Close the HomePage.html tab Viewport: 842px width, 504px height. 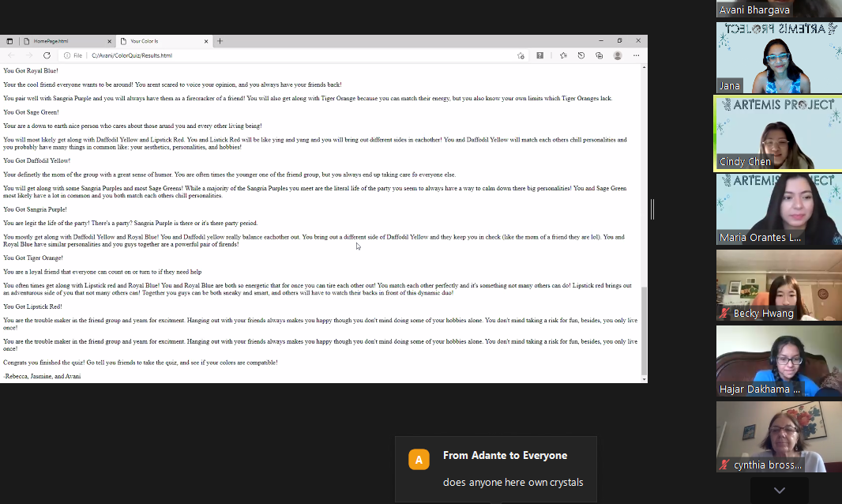pyautogui.click(x=109, y=41)
